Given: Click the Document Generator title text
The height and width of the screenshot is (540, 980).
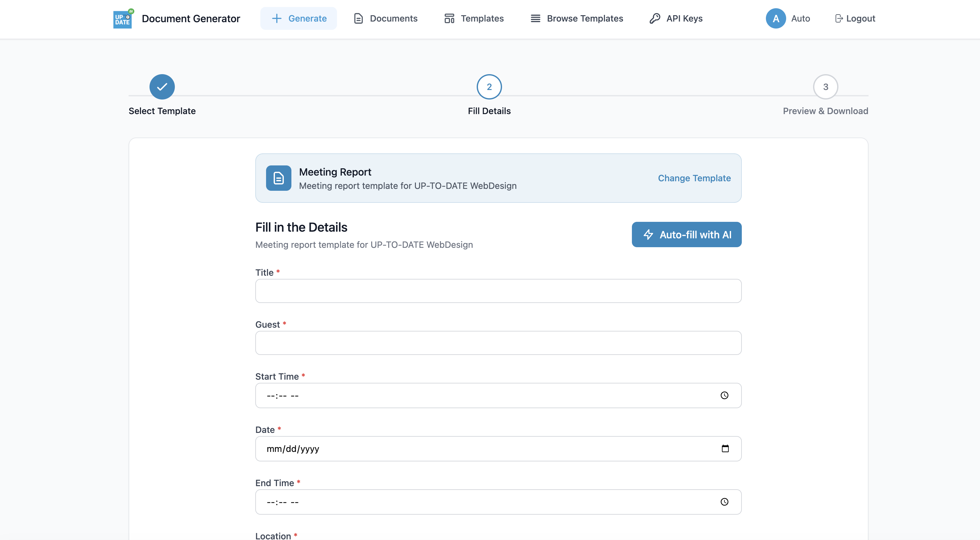Looking at the screenshot, I should point(191,18).
